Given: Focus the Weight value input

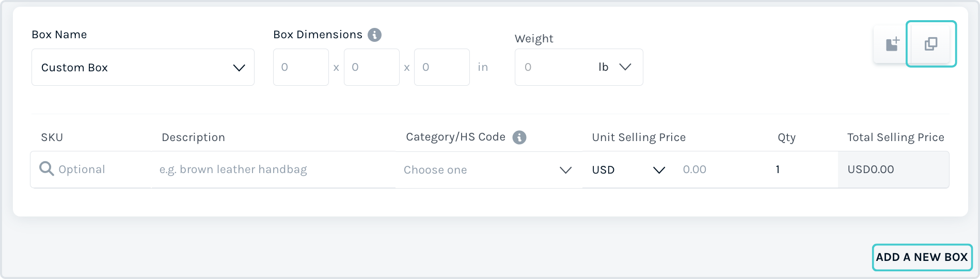Looking at the screenshot, I should click(x=554, y=67).
